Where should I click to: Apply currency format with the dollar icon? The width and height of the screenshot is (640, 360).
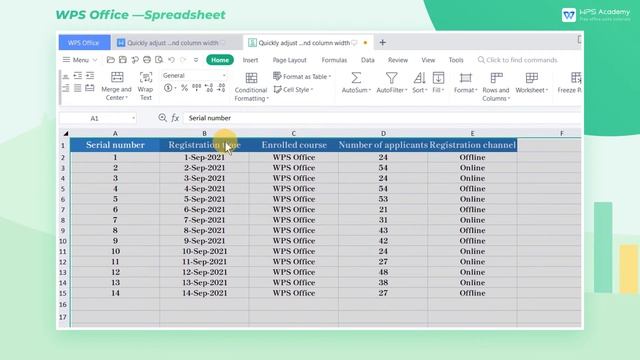tap(168, 88)
